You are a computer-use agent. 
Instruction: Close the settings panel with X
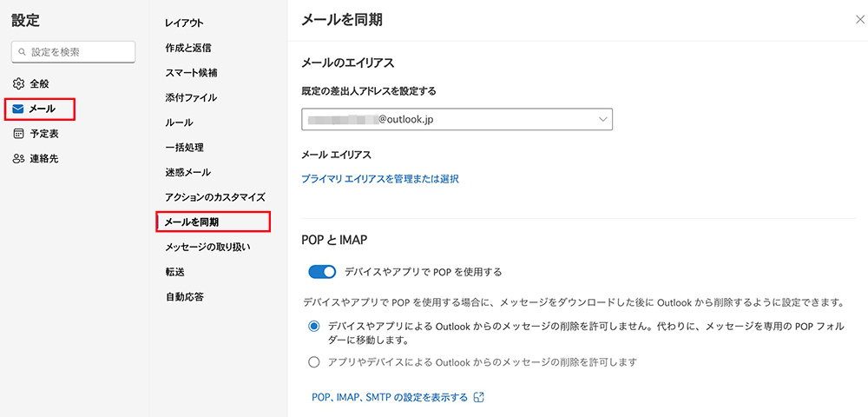(859, 21)
